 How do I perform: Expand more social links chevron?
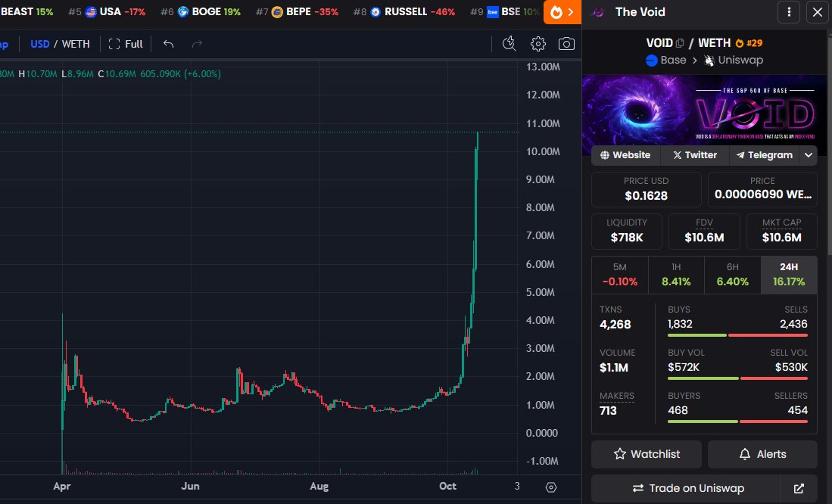[x=808, y=155]
